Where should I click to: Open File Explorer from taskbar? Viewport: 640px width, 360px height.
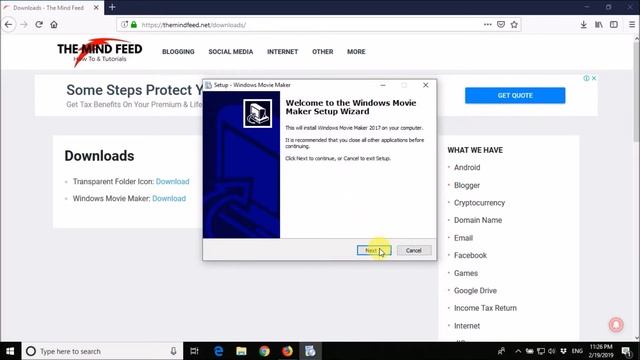[241, 351]
